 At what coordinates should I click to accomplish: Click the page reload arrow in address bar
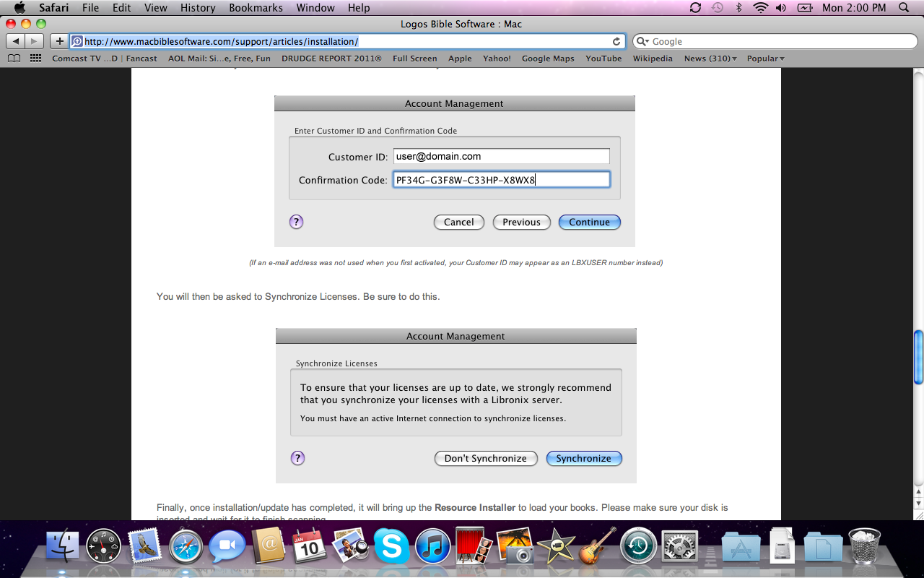616,41
